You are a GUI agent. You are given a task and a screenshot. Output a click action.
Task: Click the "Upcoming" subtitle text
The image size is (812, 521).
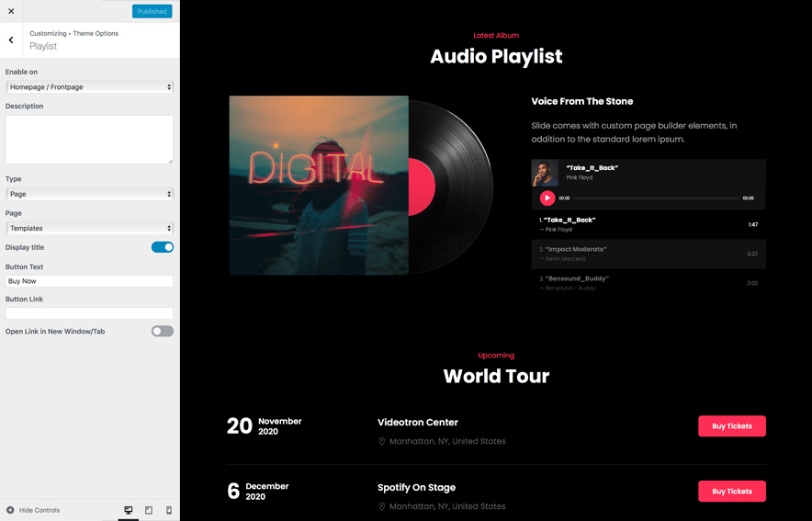496,356
